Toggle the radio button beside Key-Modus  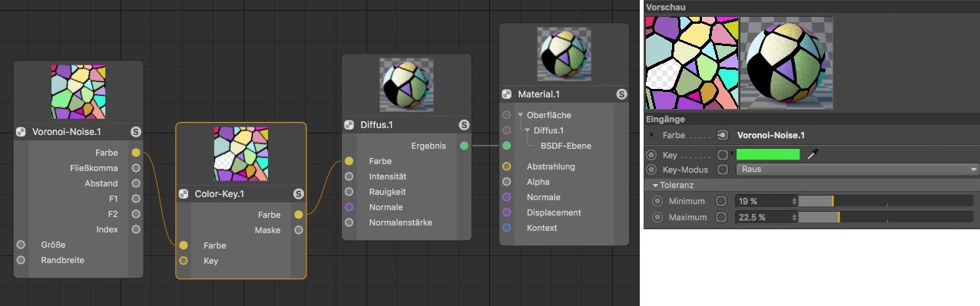click(x=652, y=169)
